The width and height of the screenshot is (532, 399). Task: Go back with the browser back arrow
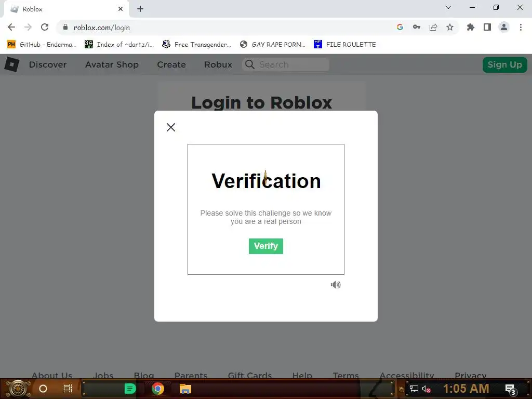(x=11, y=28)
